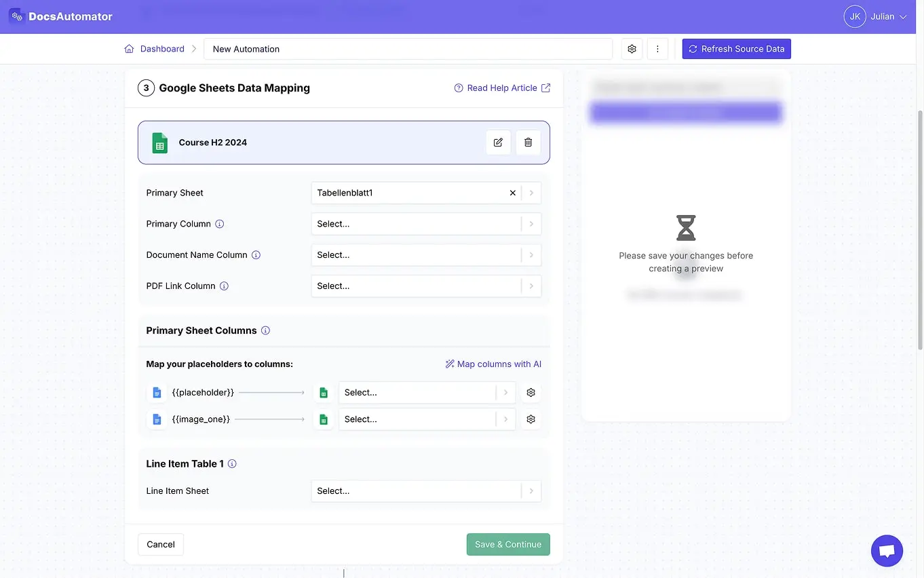The width and height of the screenshot is (924, 578).
Task: Open column settings for the {{placeholder}} mapping
Action: click(531, 392)
